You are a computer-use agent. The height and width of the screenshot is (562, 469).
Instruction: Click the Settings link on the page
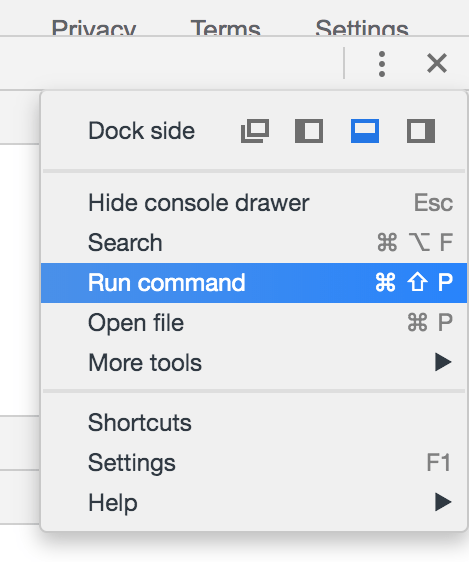pyautogui.click(x=362, y=27)
